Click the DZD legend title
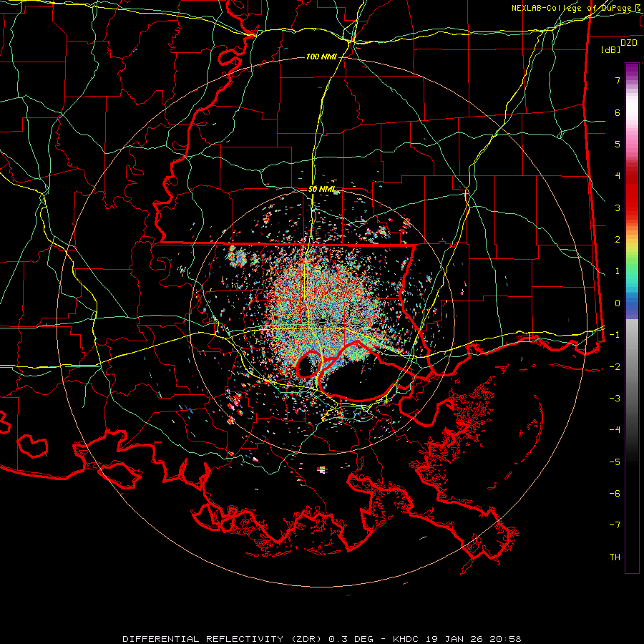644x644 pixels. click(x=629, y=43)
